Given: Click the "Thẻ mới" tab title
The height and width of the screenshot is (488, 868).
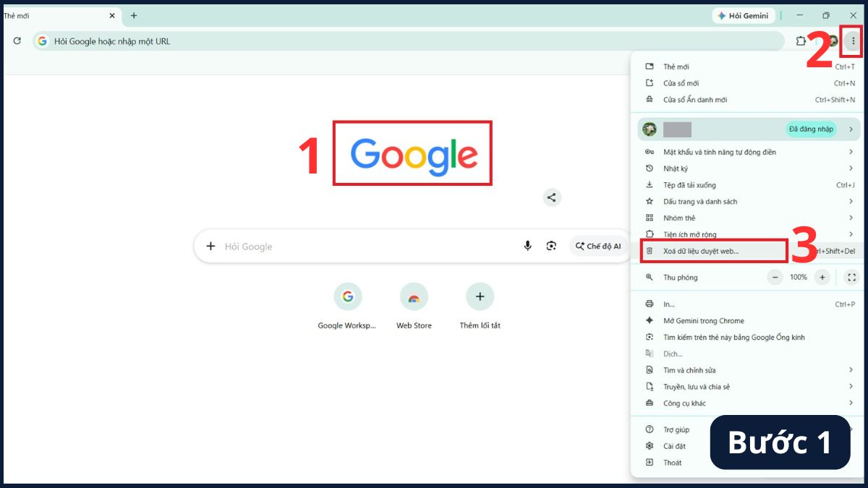Looking at the screenshot, I should tap(17, 15).
